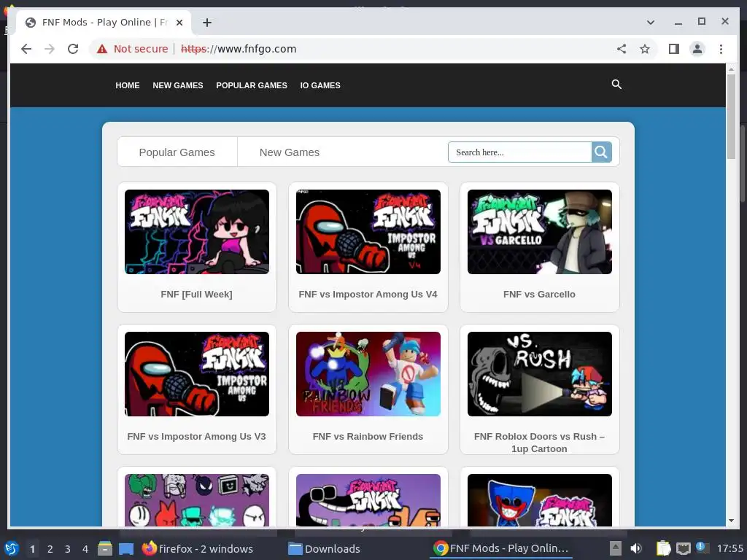Click FNF vs Impostor Among Us V4 title
The width and height of the screenshot is (747, 560).
(x=368, y=295)
